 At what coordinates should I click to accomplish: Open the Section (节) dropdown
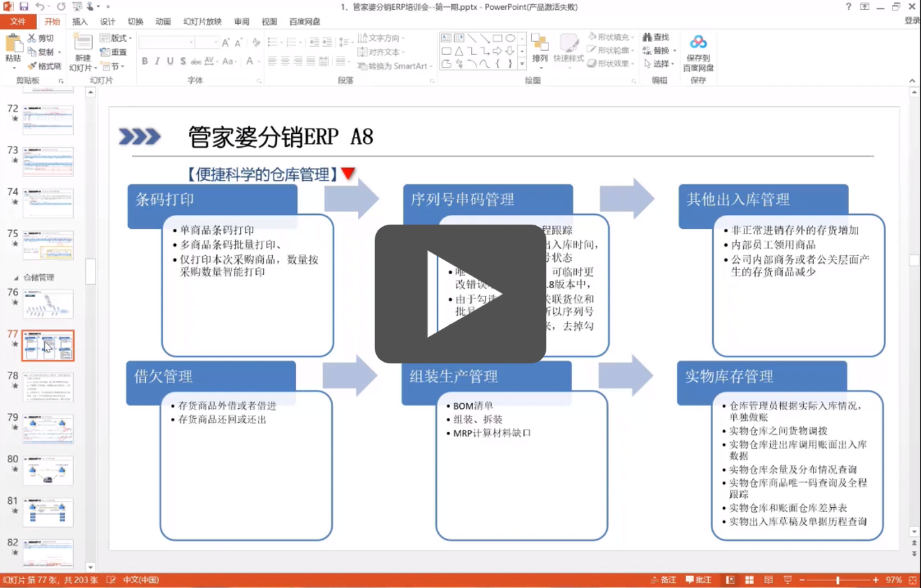(x=112, y=66)
